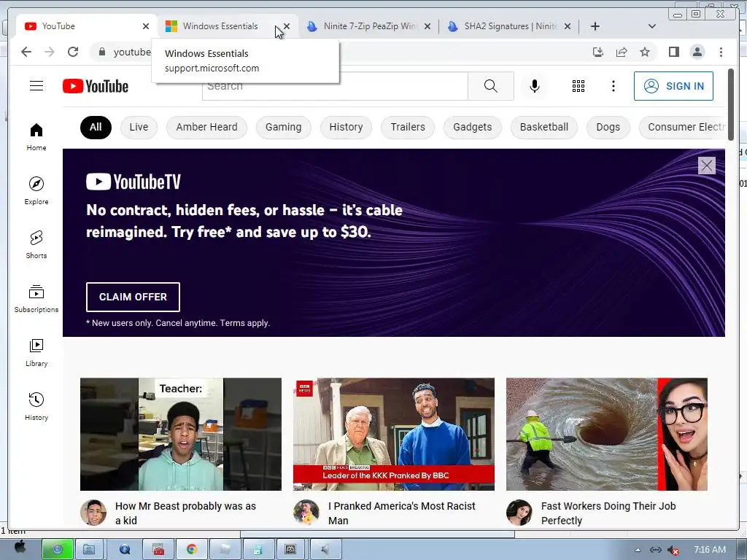Open the YouTube apps grid

click(578, 86)
